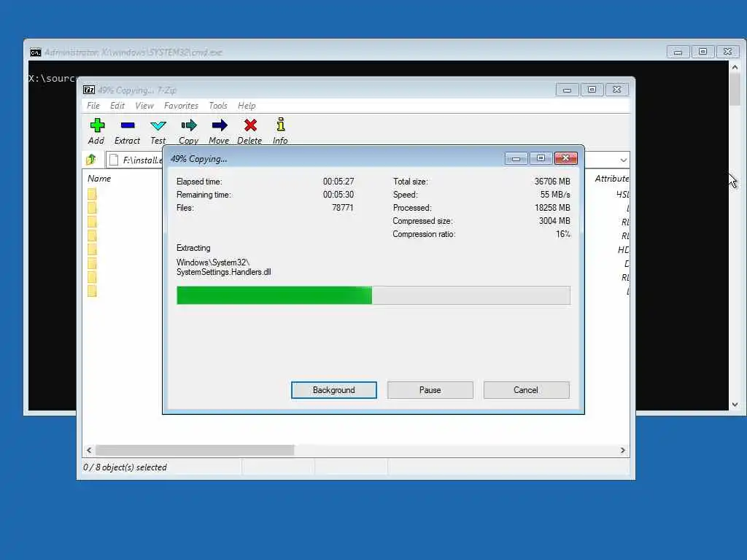Viewport: 747px width, 560px height.
Task: Select the first folder icon in the file list
Action: click(x=92, y=194)
